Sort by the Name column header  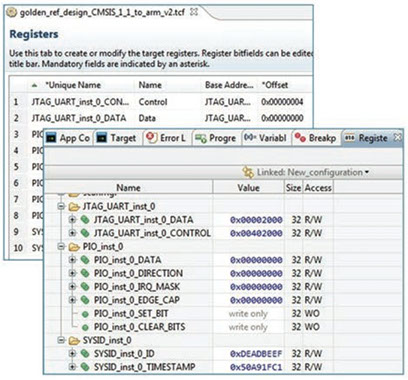(128, 188)
